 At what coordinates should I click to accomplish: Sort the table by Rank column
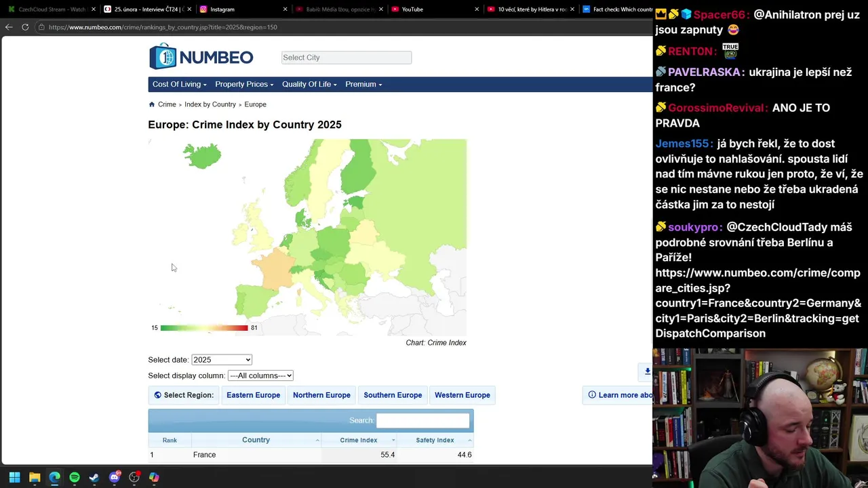click(170, 440)
